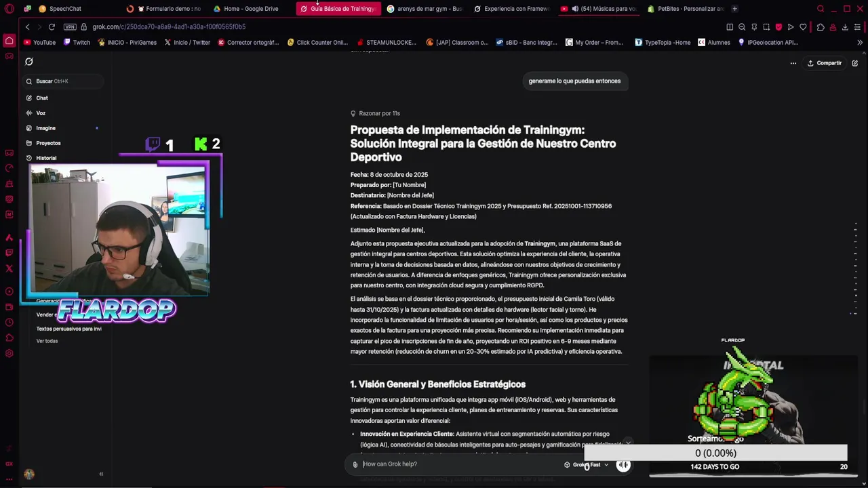Switch to the 'arenys de mar gym' tab
The image size is (868, 488).
coord(425,9)
